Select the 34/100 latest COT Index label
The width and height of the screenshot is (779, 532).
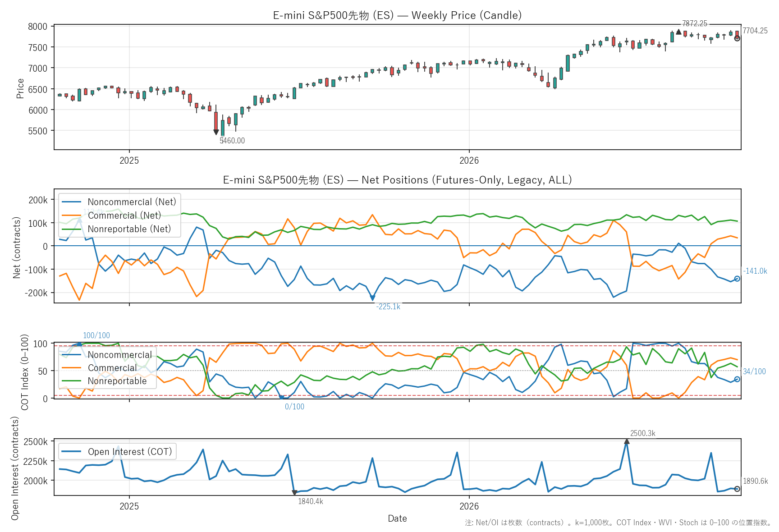click(754, 371)
